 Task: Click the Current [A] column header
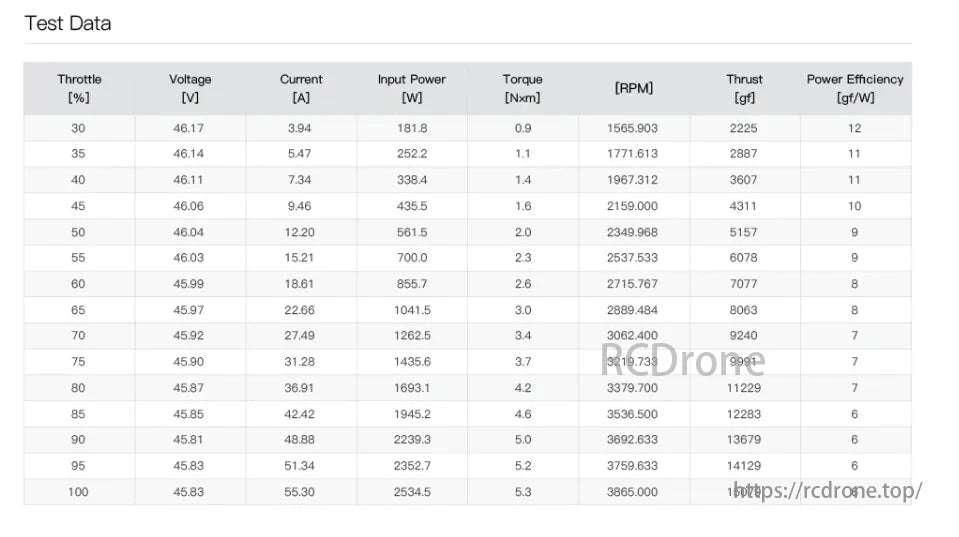click(301, 88)
